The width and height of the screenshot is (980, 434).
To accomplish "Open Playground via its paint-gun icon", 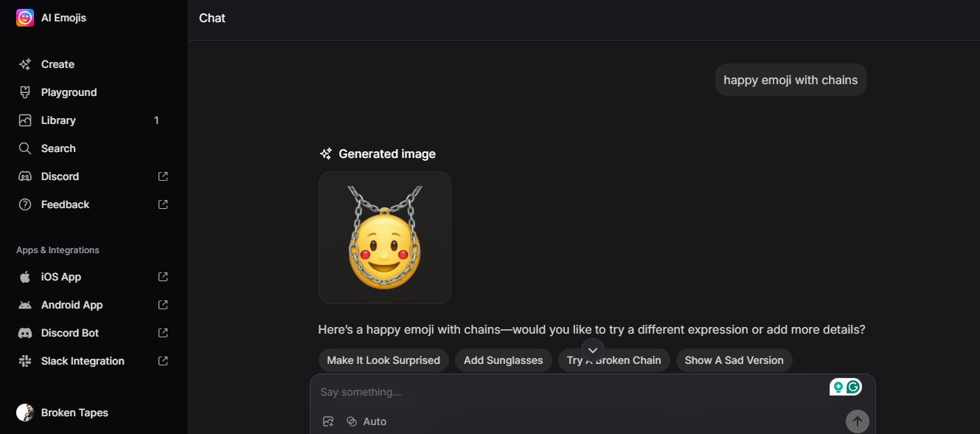I will pos(24,92).
